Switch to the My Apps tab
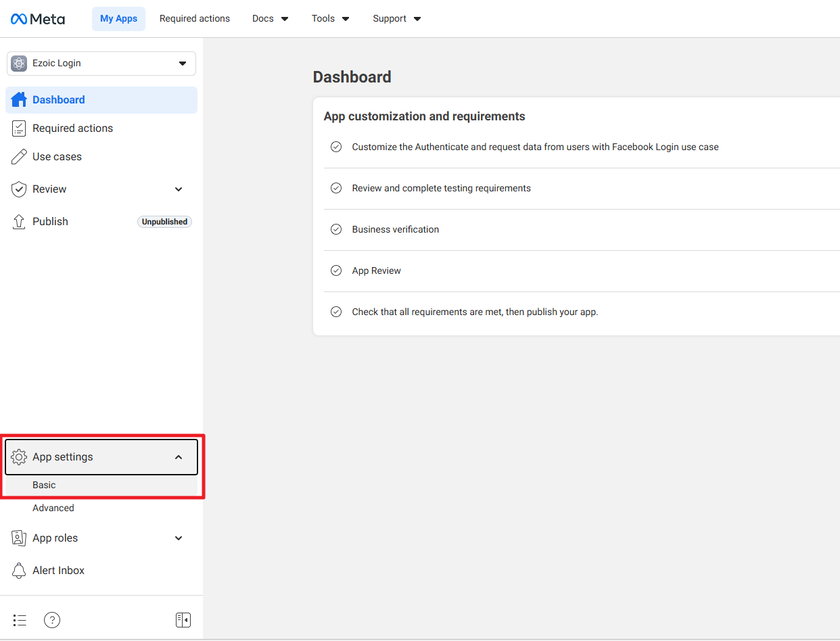 [118, 19]
